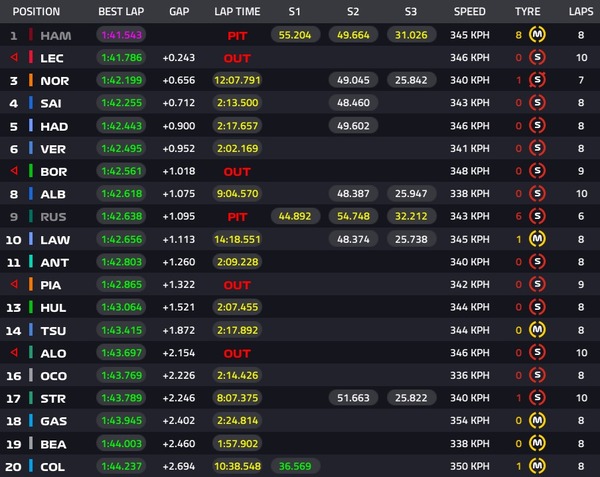The width and height of the screenshot is (600, 477).
Task: Click the red out-lap arrow beside ALO
Action: click(14, 352)
